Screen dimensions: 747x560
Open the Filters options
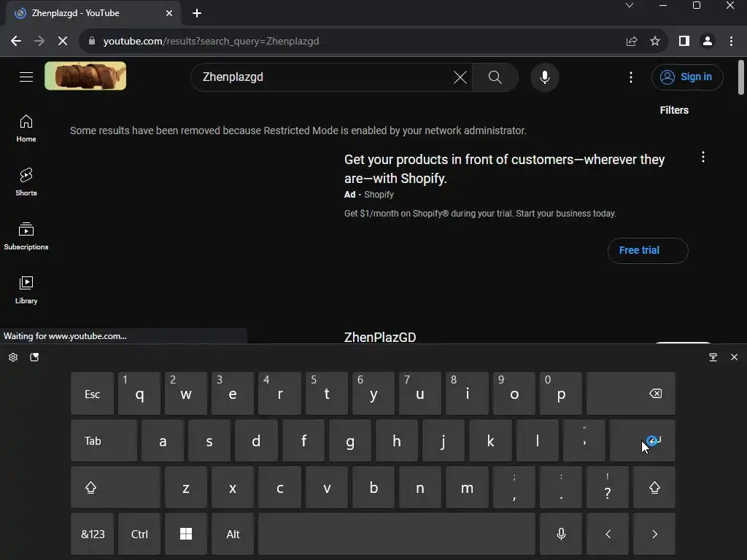[674, 110]
